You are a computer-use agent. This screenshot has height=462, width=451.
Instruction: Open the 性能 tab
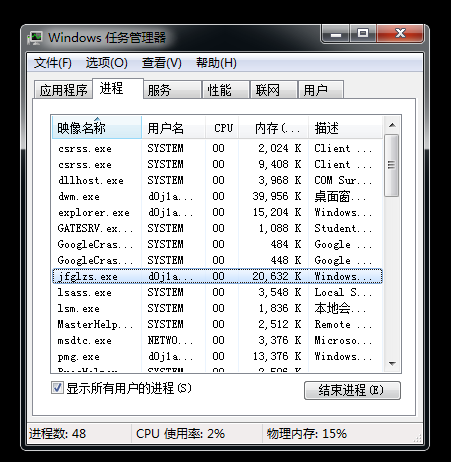[226, 90]
